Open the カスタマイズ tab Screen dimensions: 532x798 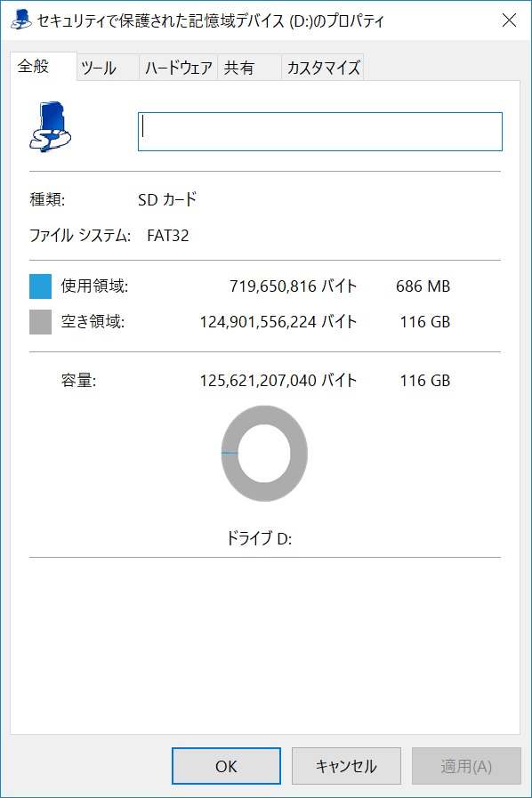click(x=323, y=68)
